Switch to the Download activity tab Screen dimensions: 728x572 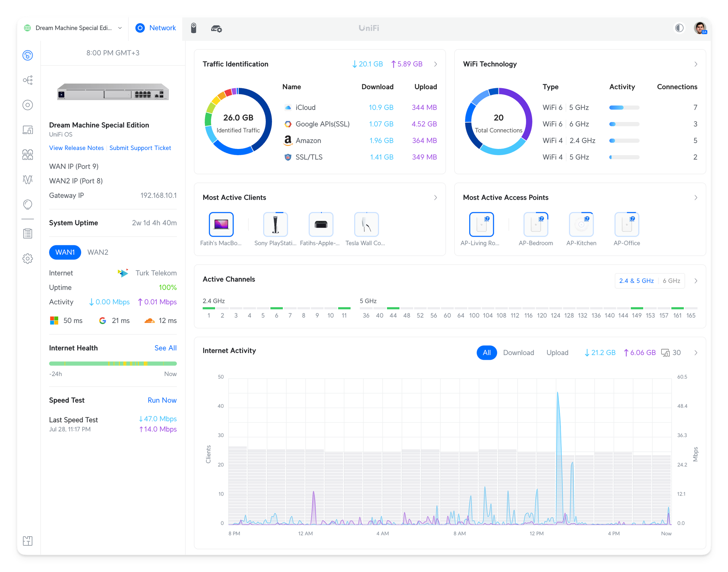pos(518,352)
